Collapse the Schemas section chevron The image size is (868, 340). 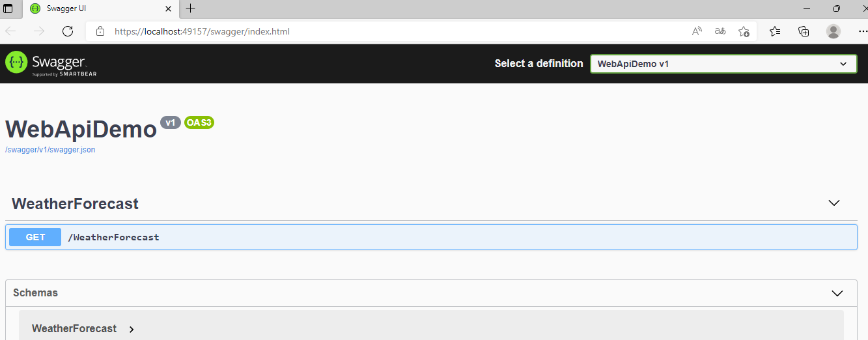pyautogui.click(x=837, y=293)
